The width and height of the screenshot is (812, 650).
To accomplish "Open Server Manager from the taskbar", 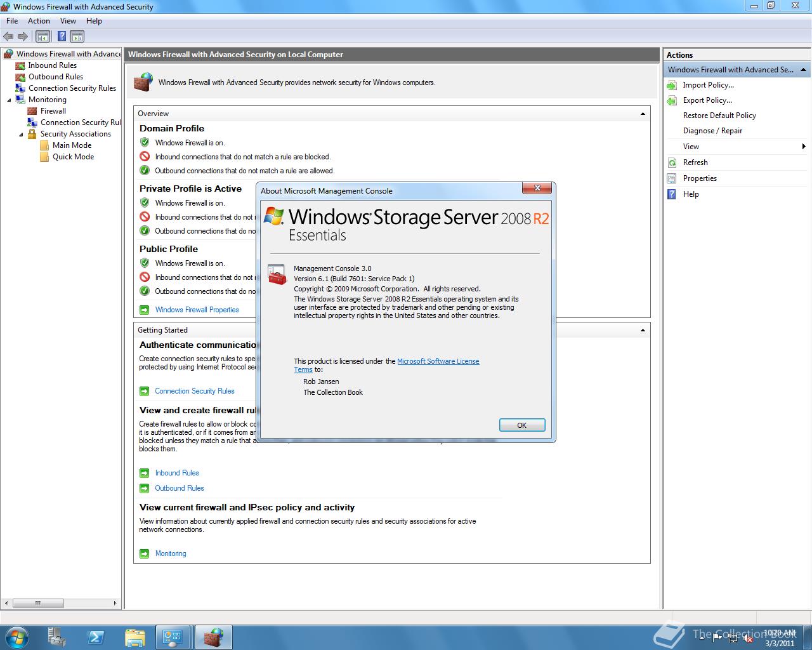I will pyautogui.click(x=57, y=637).
